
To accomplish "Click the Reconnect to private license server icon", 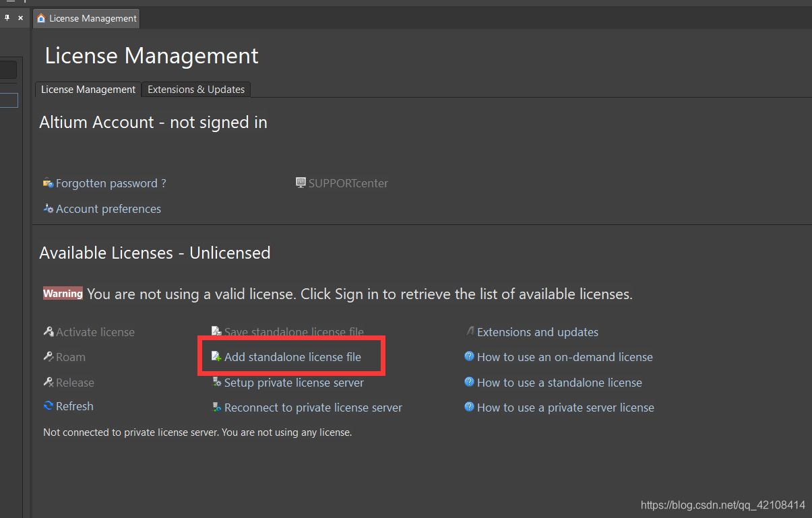I will 216,407.
